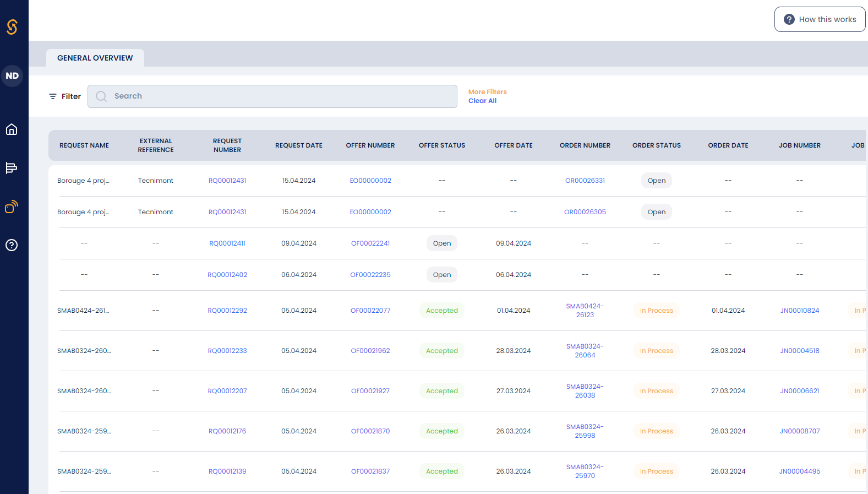Open job link JN00004495
Viewport: 868px width, 494px height.
(x=800, y=471)
